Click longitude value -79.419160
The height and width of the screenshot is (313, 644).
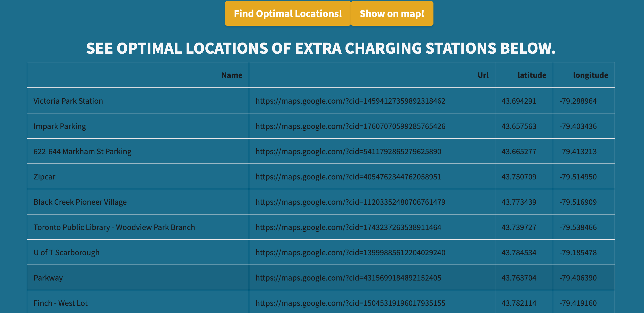click(x=578, y=303)
